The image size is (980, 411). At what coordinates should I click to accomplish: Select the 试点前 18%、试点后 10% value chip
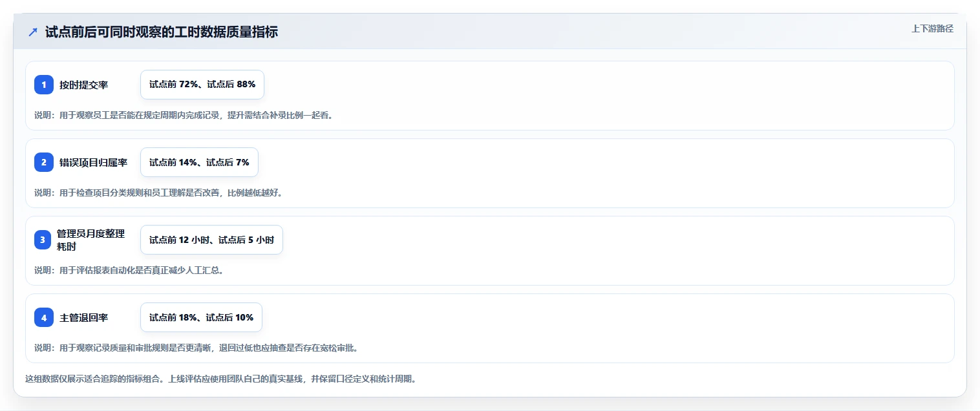201,317
